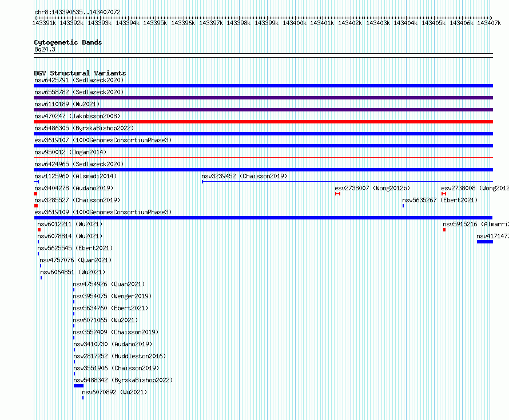The image size is (509, 420).
Task: Click nsv4754926 (Quan2021) label
Action: click(x=109, y=284)
